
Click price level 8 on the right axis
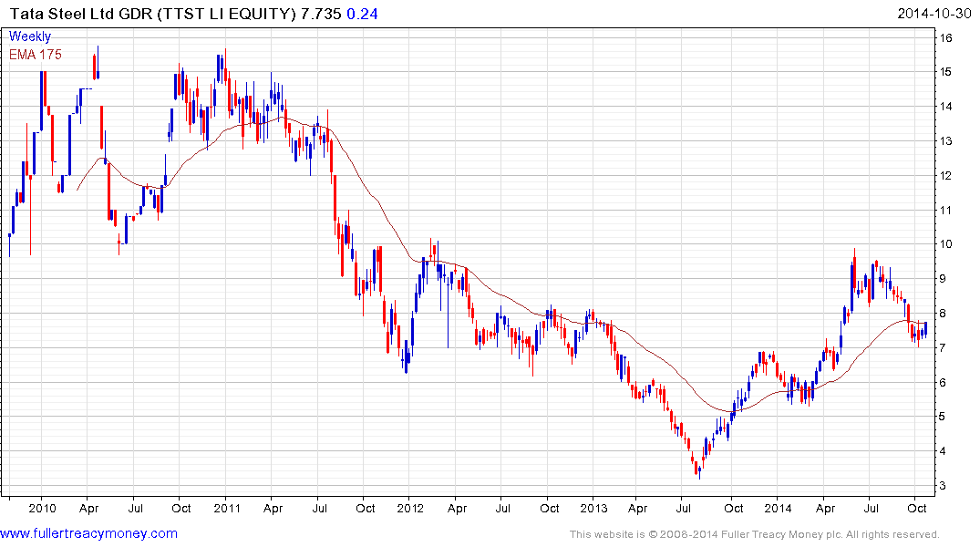(x=944, y=314)
